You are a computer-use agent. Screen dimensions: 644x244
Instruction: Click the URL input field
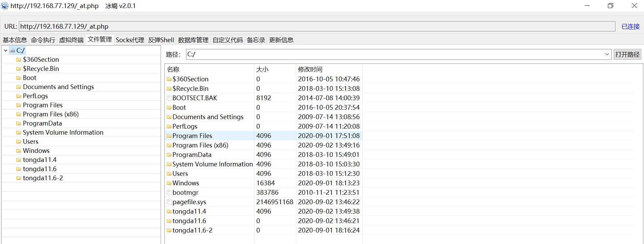pos(317,26)
